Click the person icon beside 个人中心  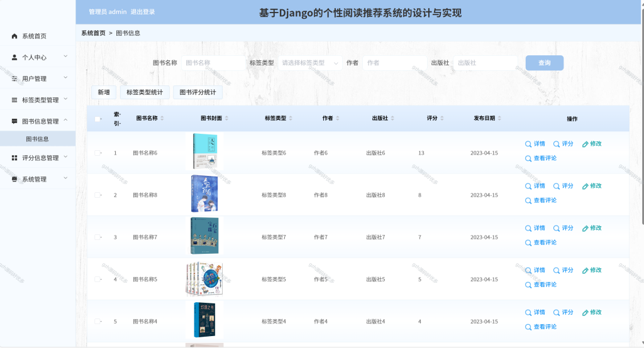click(x=14, y=57)
